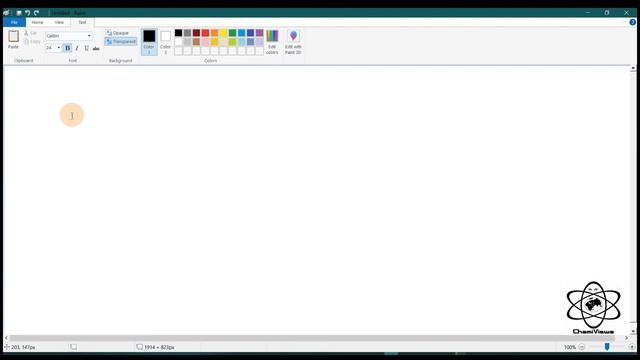Toggle bold text formatting
This screenshot has width=640, height=360.
(x=68, y=48)
